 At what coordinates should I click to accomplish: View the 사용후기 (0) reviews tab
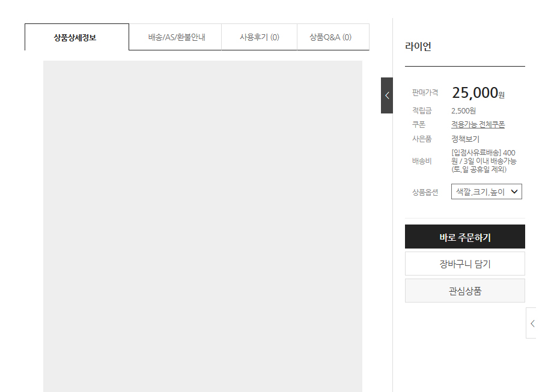tap(259, 37)
